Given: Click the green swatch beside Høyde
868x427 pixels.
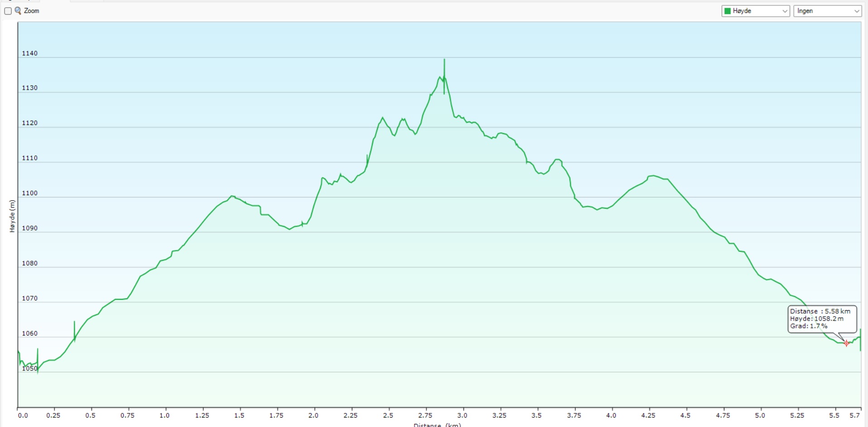Looking at the screenshot, I should [x=728, y=11].
